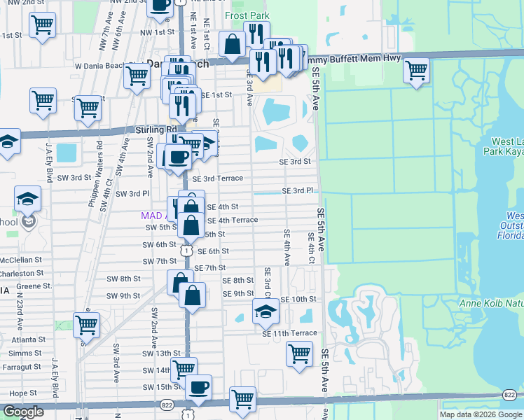Image resolution: width=524 pixels, height=420 pixels.
Task: Click the coffee cup marker below Stirling Rd label
Action: [x=178, y=160]
